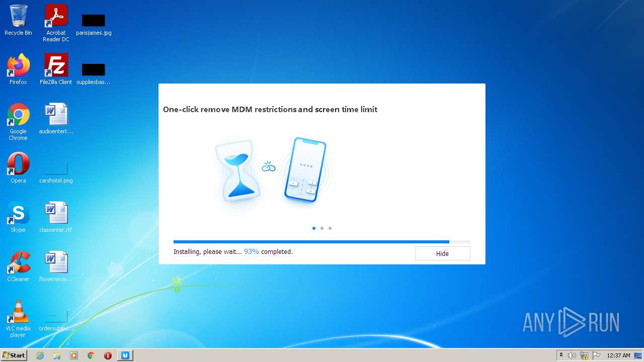Open the Recycle Bin desktop icon
This screenshot has width=644, height=362.
coord(18,20)
